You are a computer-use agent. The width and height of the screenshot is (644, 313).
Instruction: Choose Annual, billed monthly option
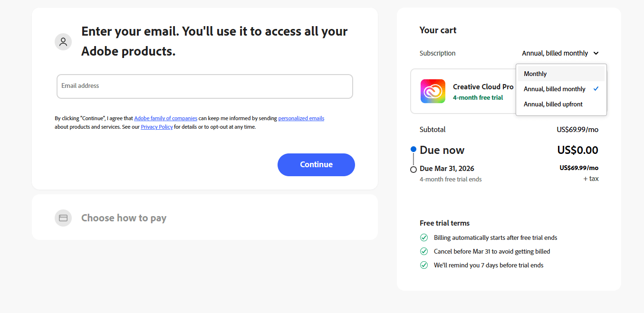554,89
